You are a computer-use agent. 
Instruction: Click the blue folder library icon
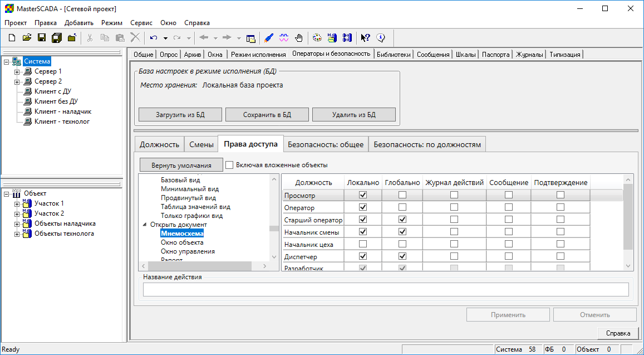332,38
